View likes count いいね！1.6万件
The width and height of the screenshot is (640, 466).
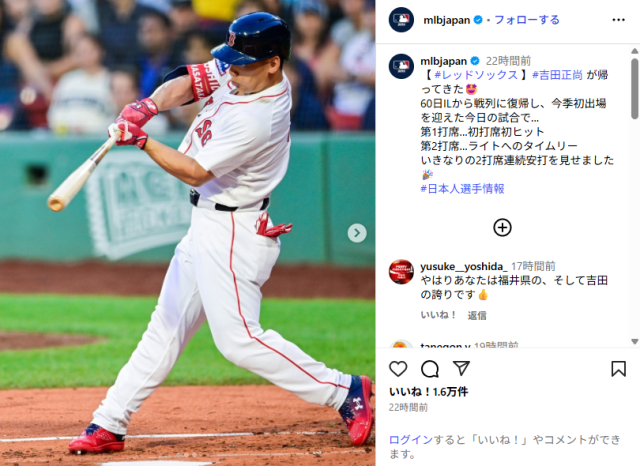(x=428, y=392)
